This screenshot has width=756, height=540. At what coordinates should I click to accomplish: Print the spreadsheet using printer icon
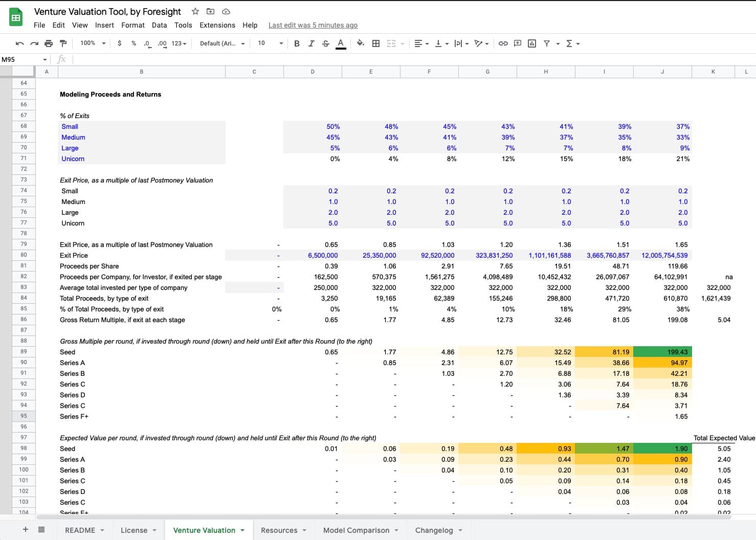[x=49, y=43]
